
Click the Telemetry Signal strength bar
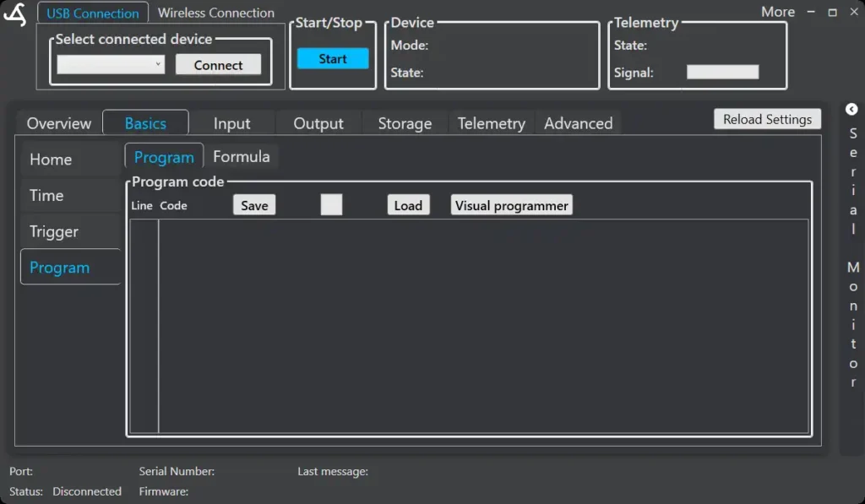tap(723, 72)
